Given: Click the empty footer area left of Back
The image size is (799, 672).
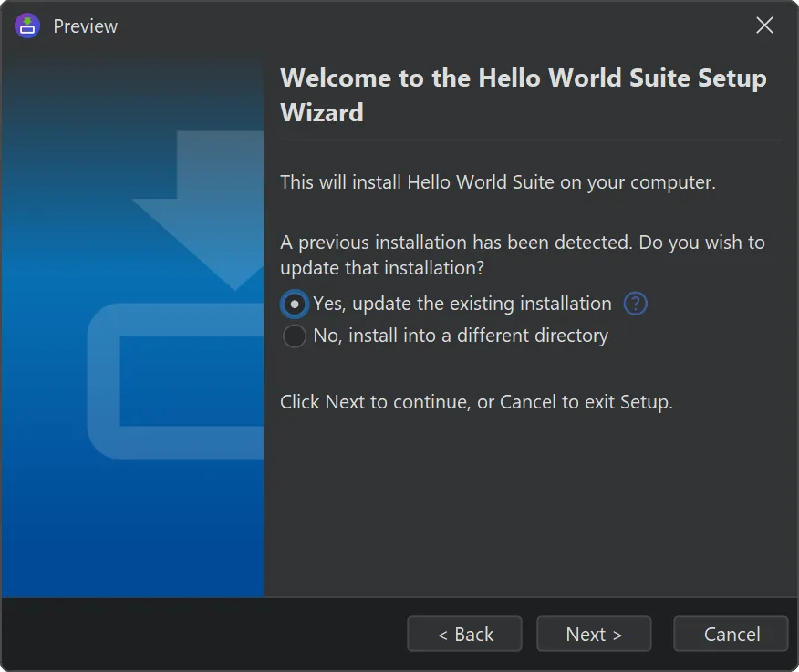Looking at the screenshot, I should coord(201,635).
